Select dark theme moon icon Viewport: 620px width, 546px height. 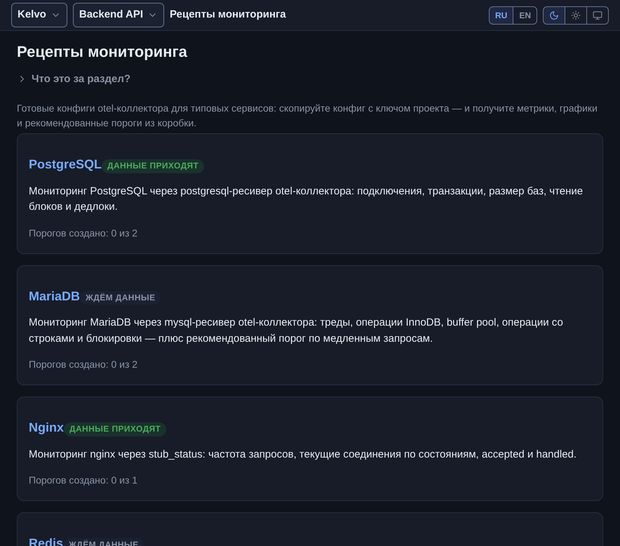[x=554, y=15]
